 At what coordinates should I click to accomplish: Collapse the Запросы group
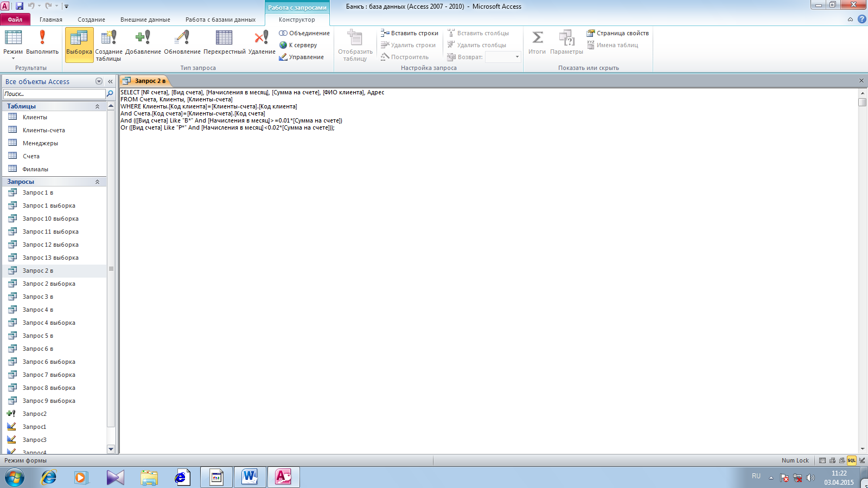tap(97, 182)
